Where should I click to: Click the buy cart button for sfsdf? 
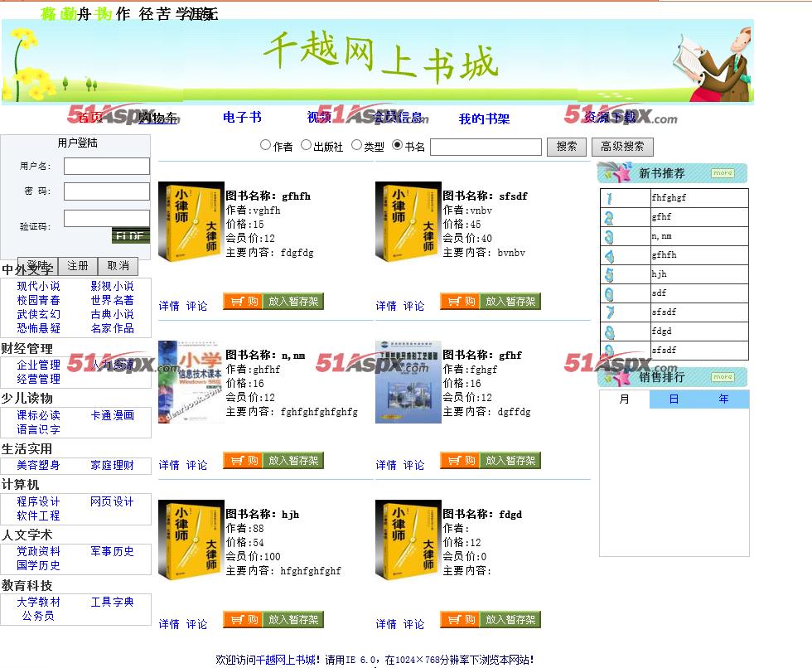pyautogui.click(x=461, y=302)
